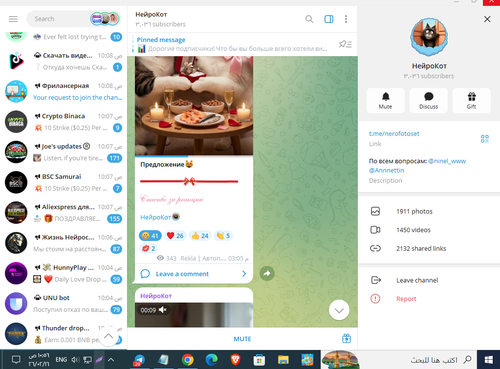Image resolution: width=500 pixels, height=369 pixels.
Task: Open the stories avatars in search bar
Action: point(105,19)
